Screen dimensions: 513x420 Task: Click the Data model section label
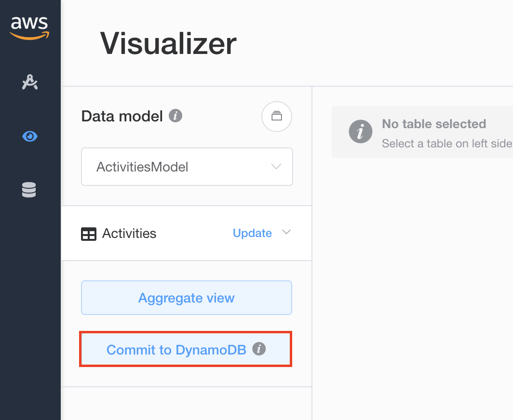122,116
